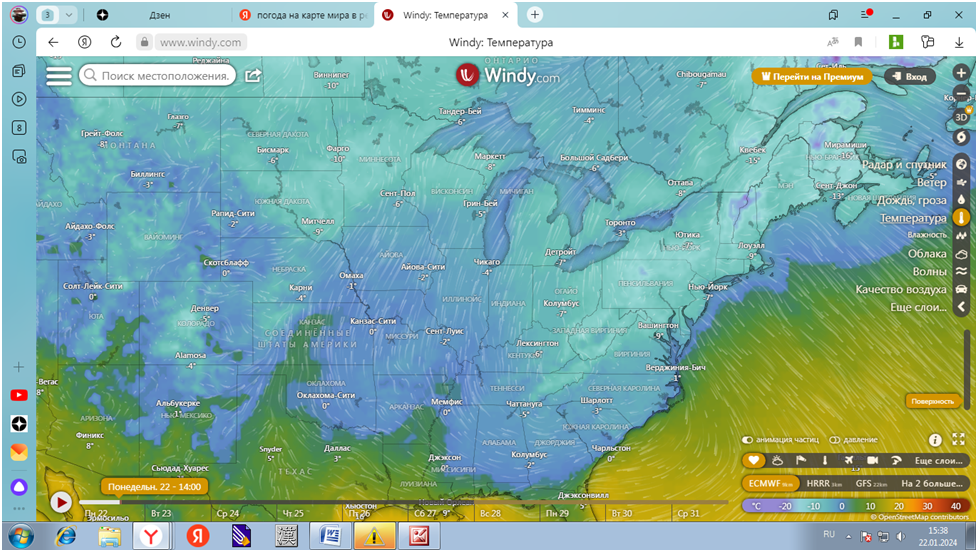Viewport: 978px width, 552px height.
Task: Reload the page
Action: (x=116, y=42)
